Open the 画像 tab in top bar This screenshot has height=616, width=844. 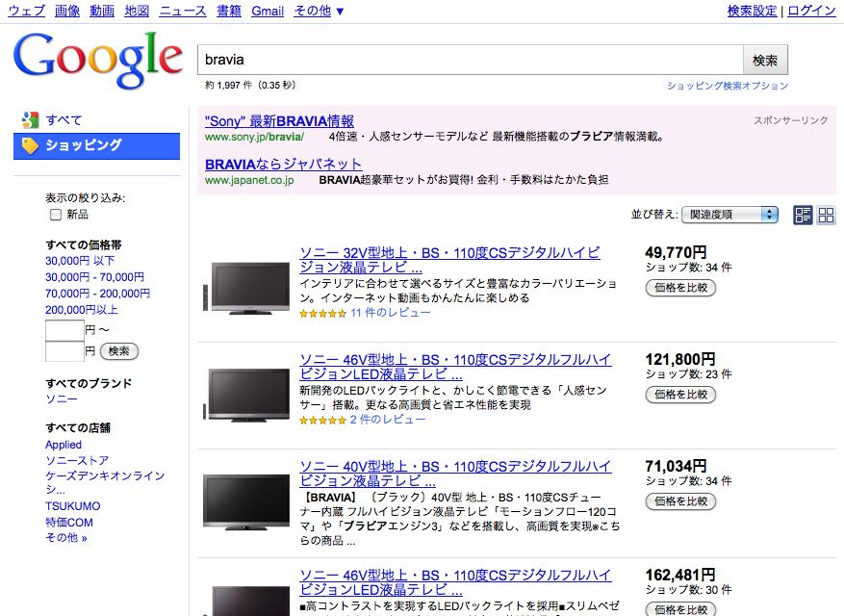(x=67, y=11)
